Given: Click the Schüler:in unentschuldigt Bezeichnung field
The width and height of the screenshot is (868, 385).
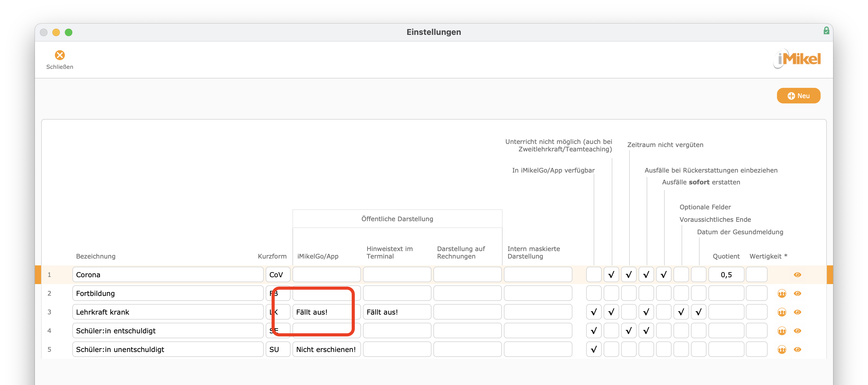Looking at the screenshot, I should (168, 349).
